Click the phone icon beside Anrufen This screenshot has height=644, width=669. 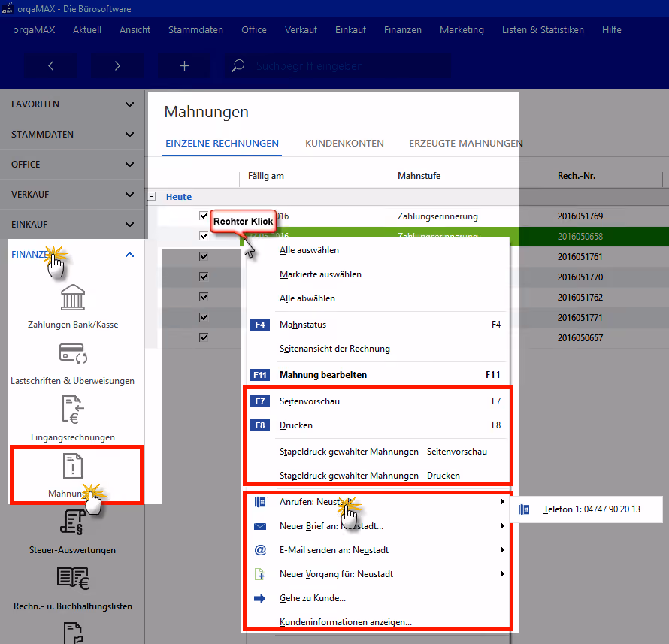click(260, 502)
